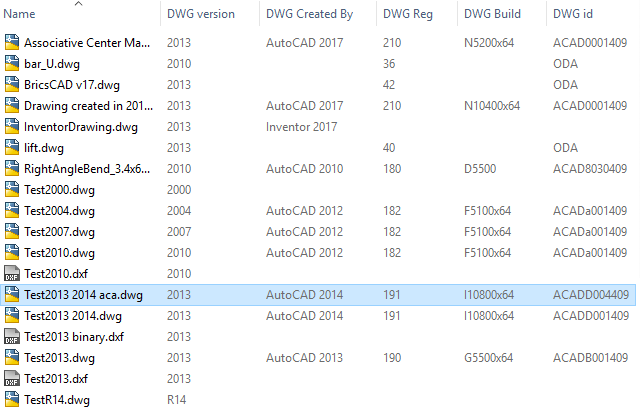The image size is (640, 410).
Task: Select the file RightAngleBend_3.4x6 drawing
Action: [x=86, y=169]
